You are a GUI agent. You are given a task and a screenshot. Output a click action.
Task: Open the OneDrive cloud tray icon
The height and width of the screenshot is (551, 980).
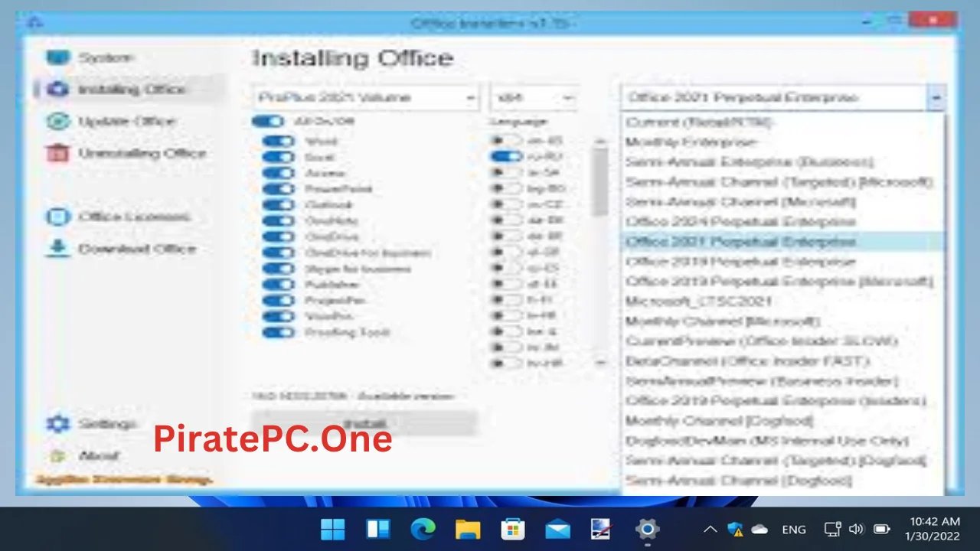click(759, 529)
